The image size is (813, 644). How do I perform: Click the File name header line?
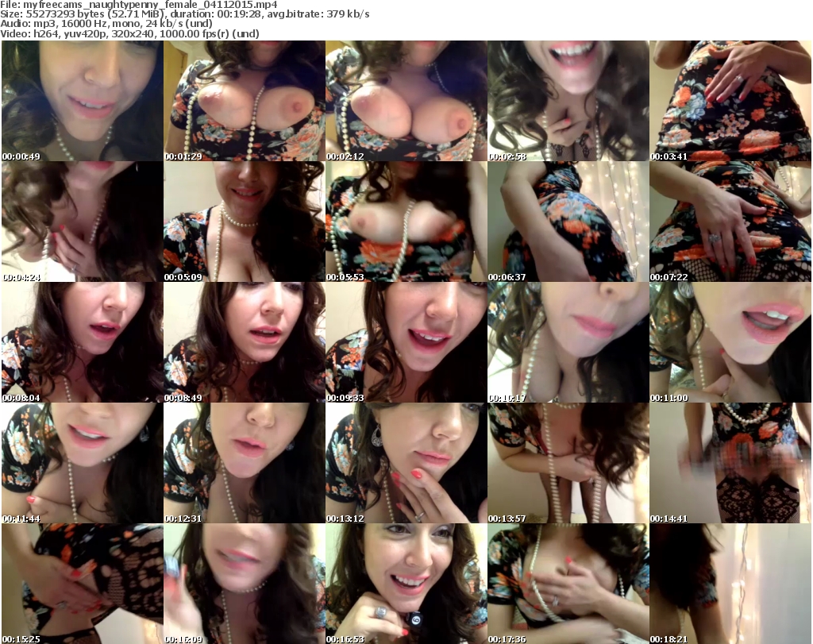tap(139, 5)
